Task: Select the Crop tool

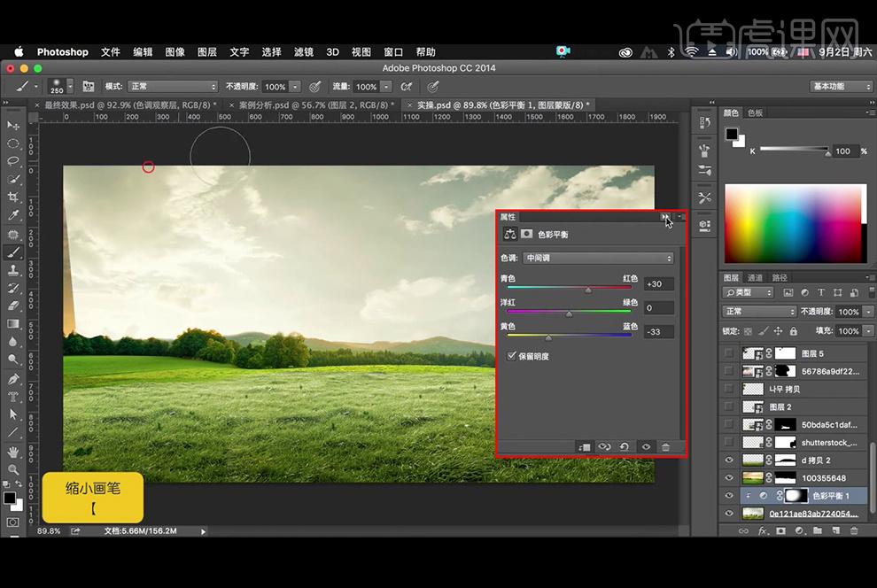Action: 13,197
